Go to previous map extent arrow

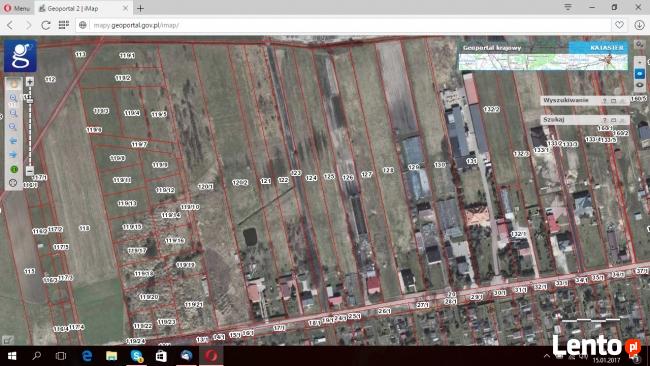pyautogui.click(x=13, y=141)
